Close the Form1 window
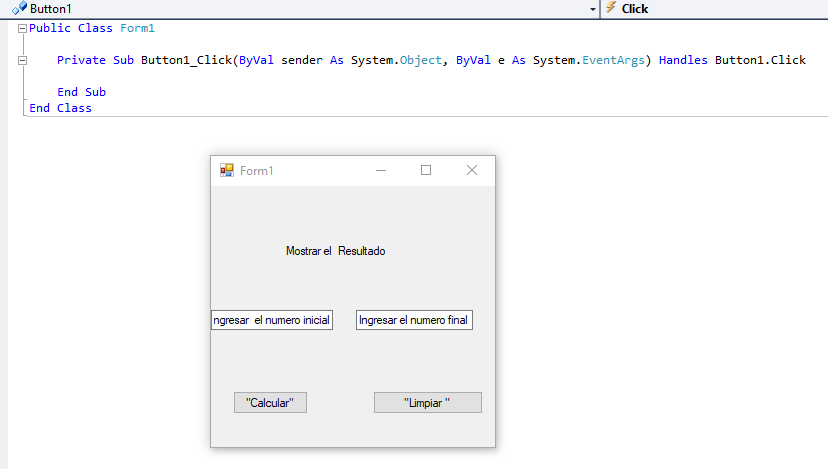The image size is (828, 469). [472, 171]
